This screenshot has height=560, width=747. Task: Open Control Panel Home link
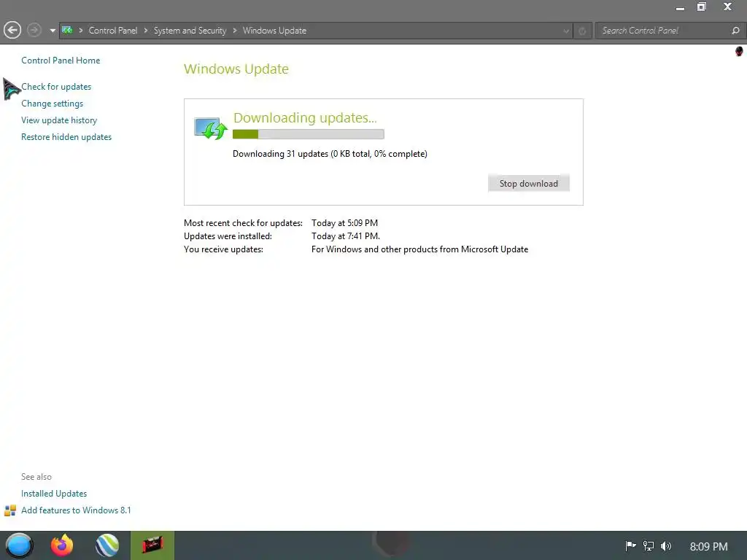coord(61,61)
